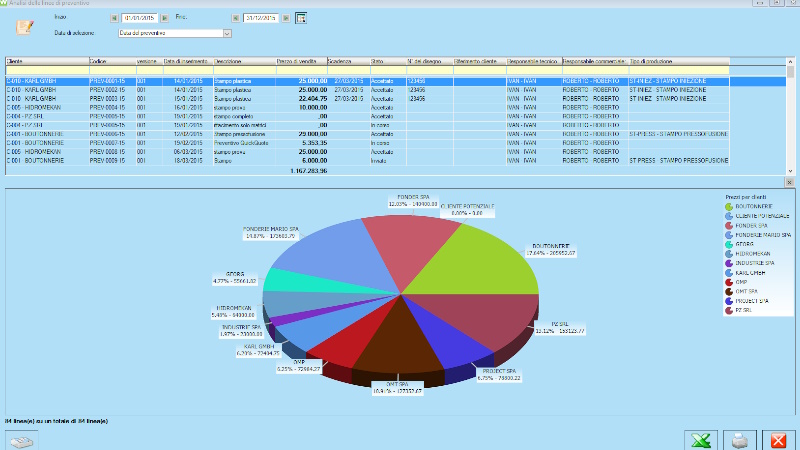Viewport: 800px width, 450px height.
Task: Select row PREV-0001-15 for KARL GMBH
Action: pos(395,81)
